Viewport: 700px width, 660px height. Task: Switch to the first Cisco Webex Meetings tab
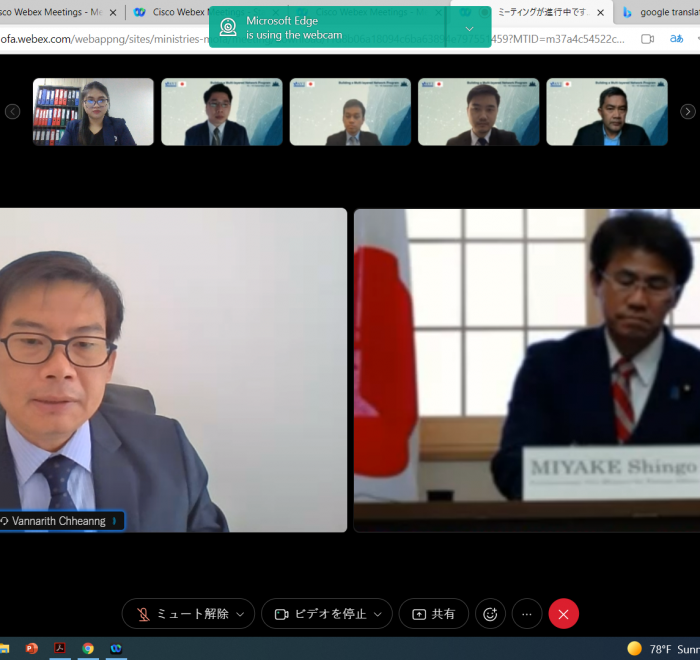pyautogui.click(x=55, y=12)
